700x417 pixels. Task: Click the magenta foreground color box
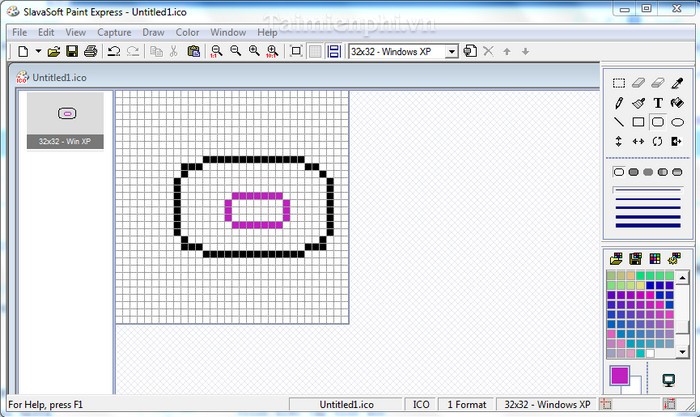(x=619, y=376)
